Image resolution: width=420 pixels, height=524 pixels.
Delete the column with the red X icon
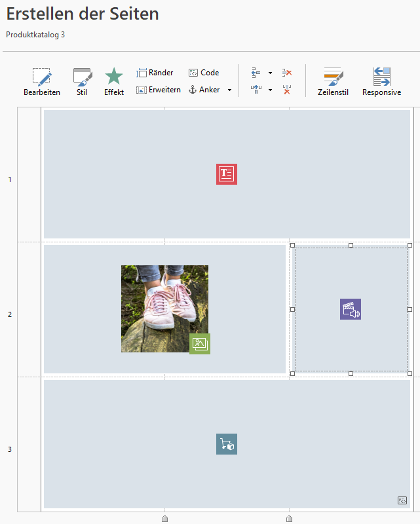point(287,90)
